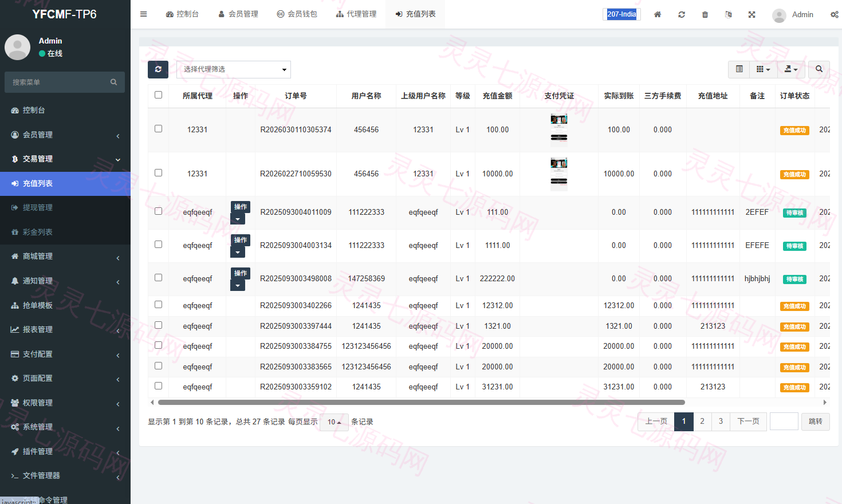
Task: Open the page size 10 dropdown
Action: 334,422
